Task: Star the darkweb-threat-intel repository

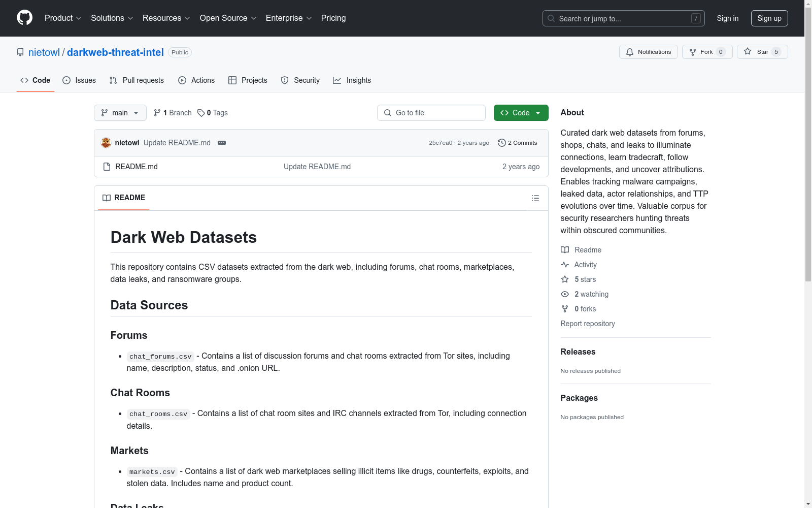Action: [762, 52]
